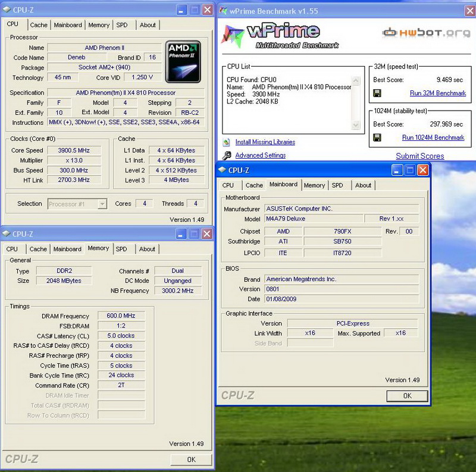Click the Command Rate 2T field

coord(121,385)
